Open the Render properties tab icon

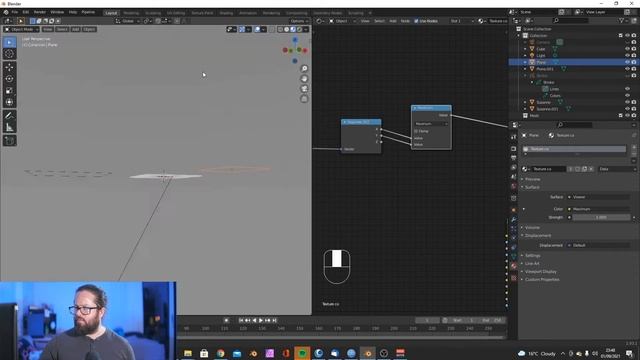click(513, 149)
